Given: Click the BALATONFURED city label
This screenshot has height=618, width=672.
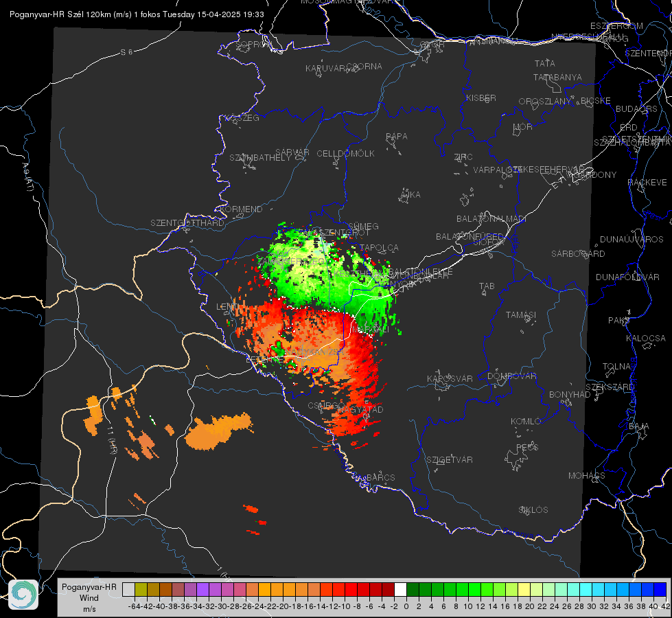Looking at the screenshot, I should 470,237.
